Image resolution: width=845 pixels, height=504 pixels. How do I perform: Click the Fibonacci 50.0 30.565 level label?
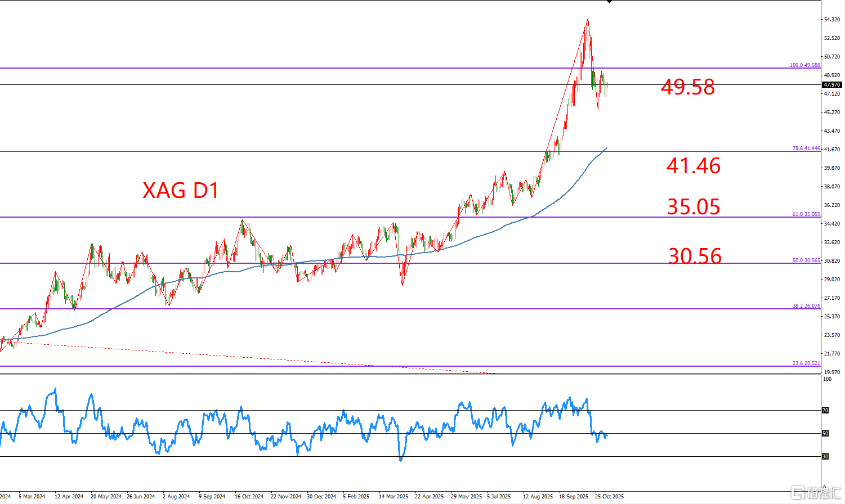pyautogui.click(x=806, y=260)
